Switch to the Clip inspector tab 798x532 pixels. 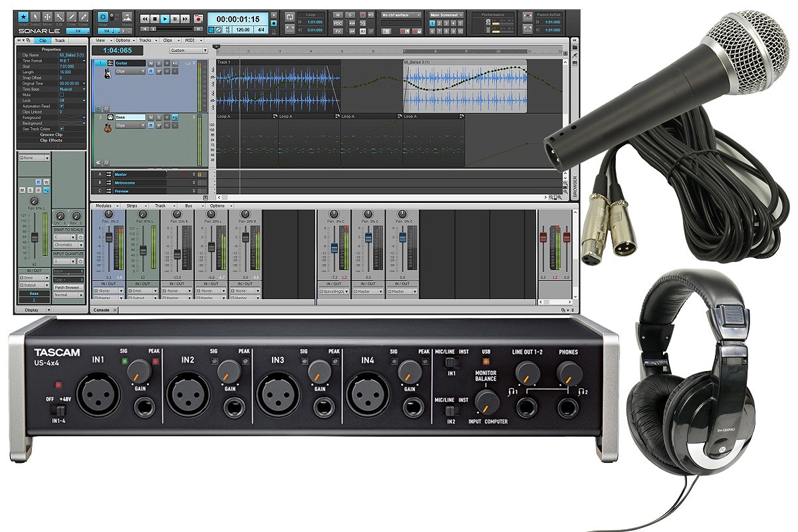(42, 41)
